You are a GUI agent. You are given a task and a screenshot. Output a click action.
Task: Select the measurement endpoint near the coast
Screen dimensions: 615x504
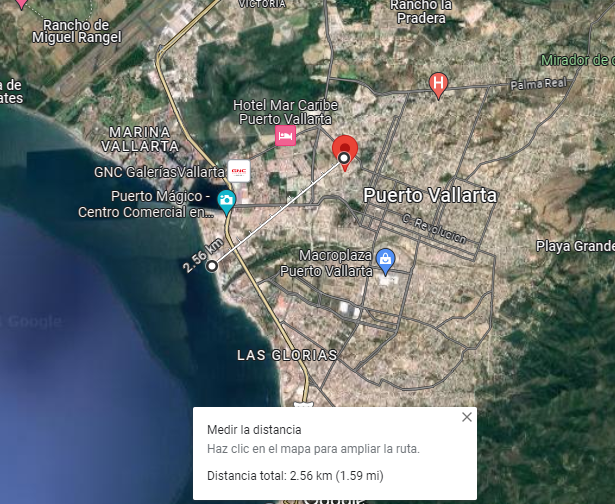pyautogui.click(x=212, y=266)
